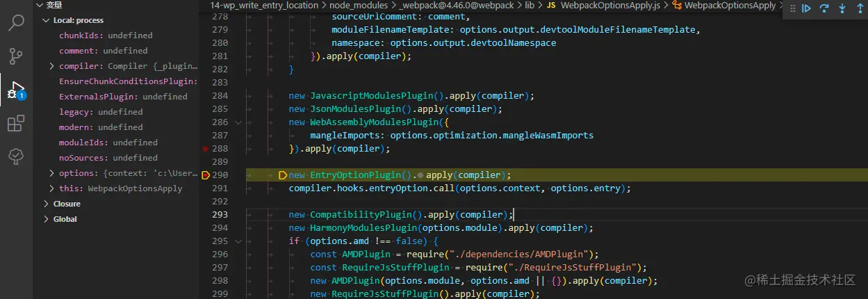Click JavascriptModulesPlugin in line 284
The height and width of the screenshot is (299, 868).
[372, 95]
